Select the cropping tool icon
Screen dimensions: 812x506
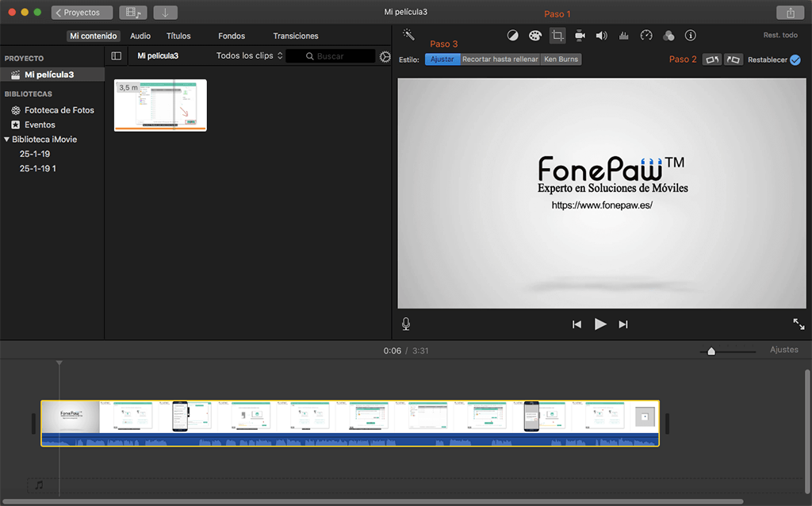pos(557,35)
